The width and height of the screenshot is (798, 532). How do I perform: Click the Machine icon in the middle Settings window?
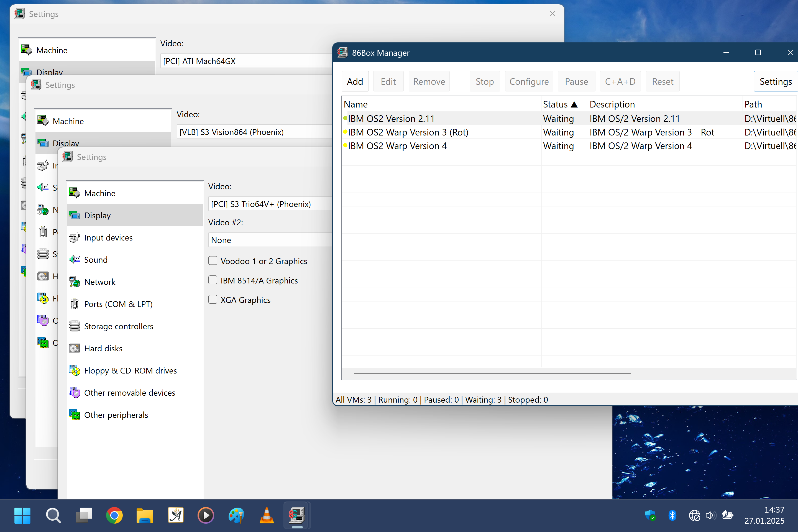pyautogui.click(x=43, y=121)
